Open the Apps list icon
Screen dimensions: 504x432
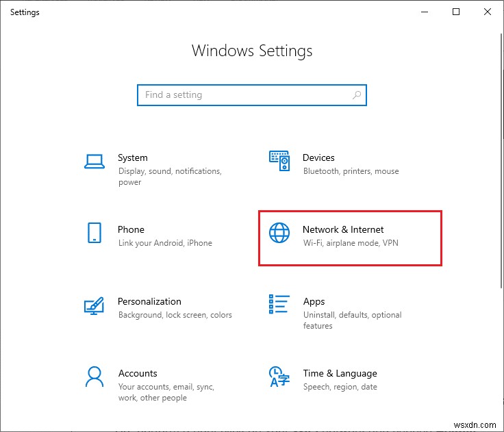279,304
